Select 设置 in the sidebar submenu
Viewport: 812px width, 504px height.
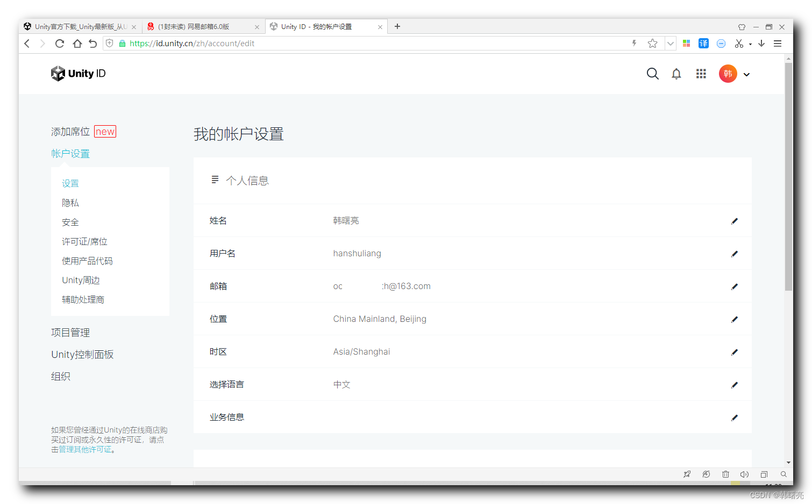(x=70, y=183)
